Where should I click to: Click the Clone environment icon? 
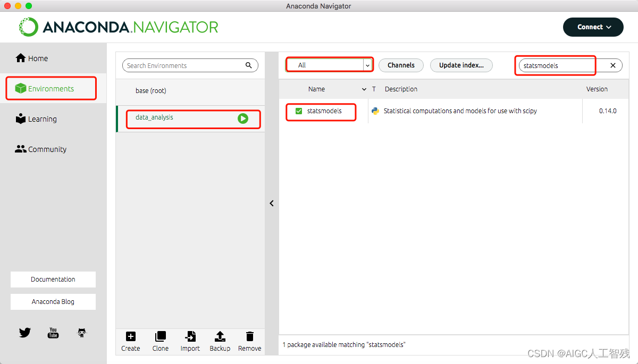(x=160, y=336)
